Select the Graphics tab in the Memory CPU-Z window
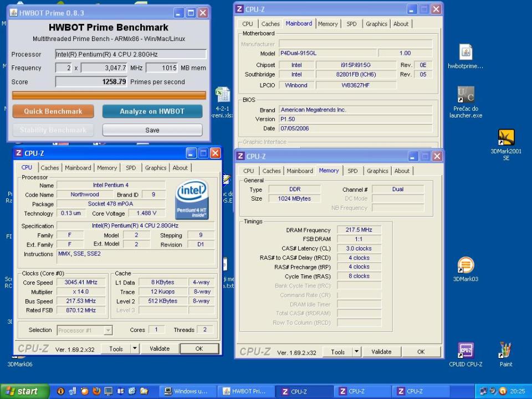Screen dimensions: 532x399 [x=377, y=171]
